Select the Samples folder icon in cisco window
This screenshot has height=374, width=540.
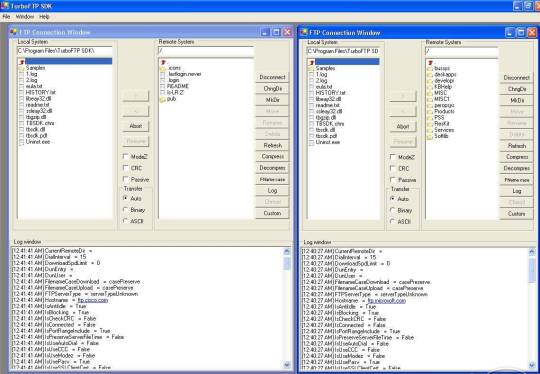(x=21, y=68)
